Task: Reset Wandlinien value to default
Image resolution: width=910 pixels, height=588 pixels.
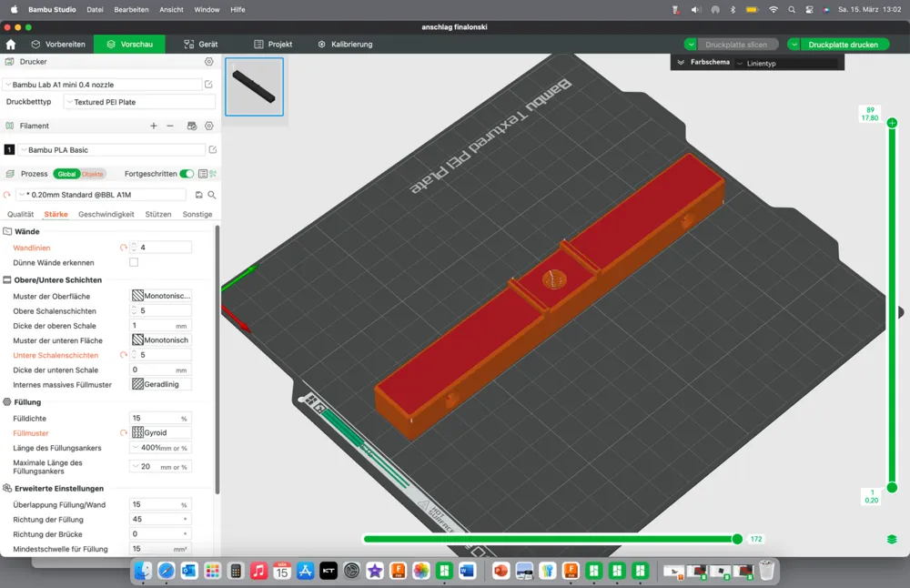Action: pos(123,248)
